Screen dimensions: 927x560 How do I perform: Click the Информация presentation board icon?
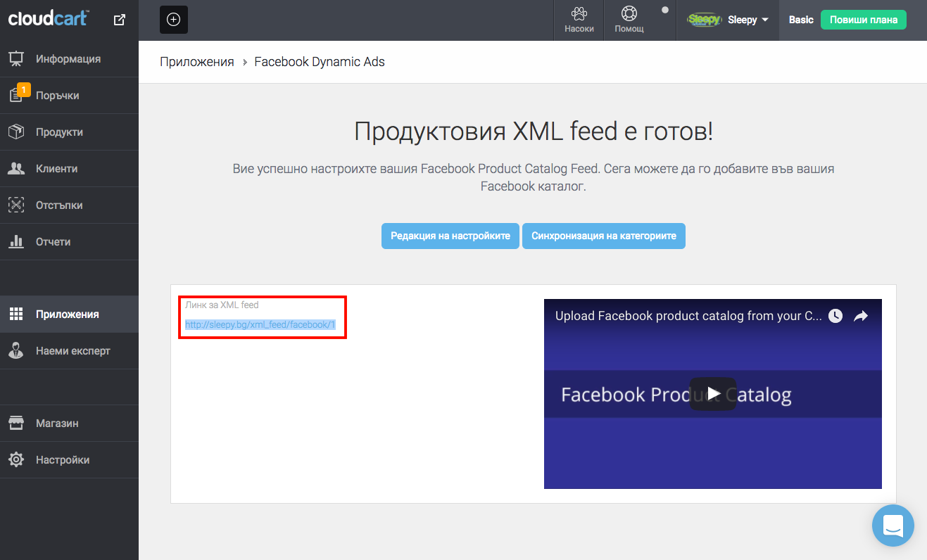[x=16, y=59]
